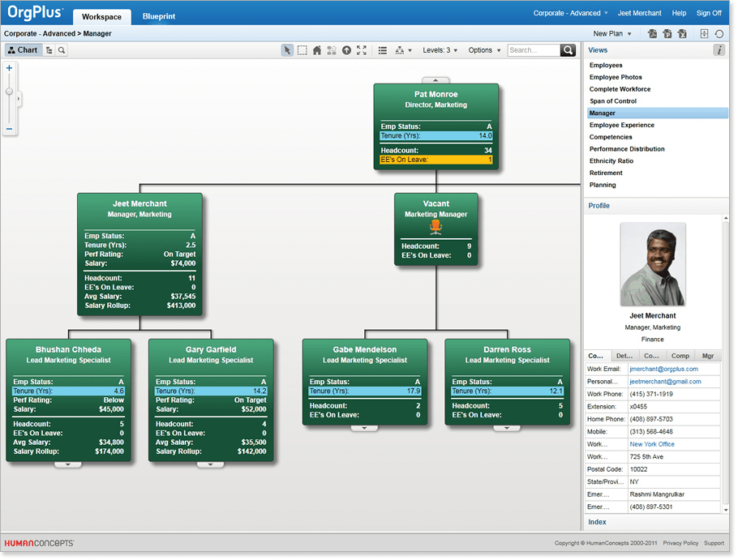Click the refresh icon
This screenshot has width=738, height=560.
(719, 34)
